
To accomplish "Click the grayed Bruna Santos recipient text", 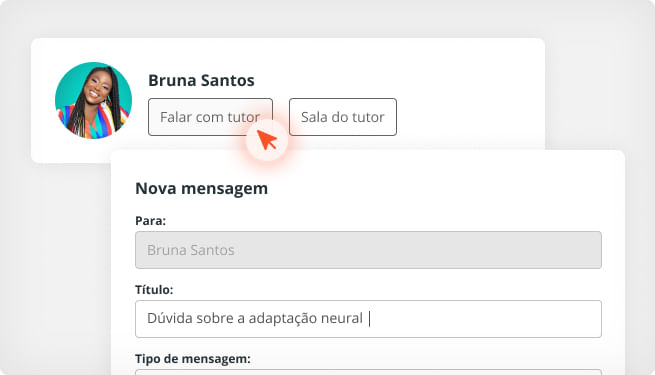I will 190,250.
